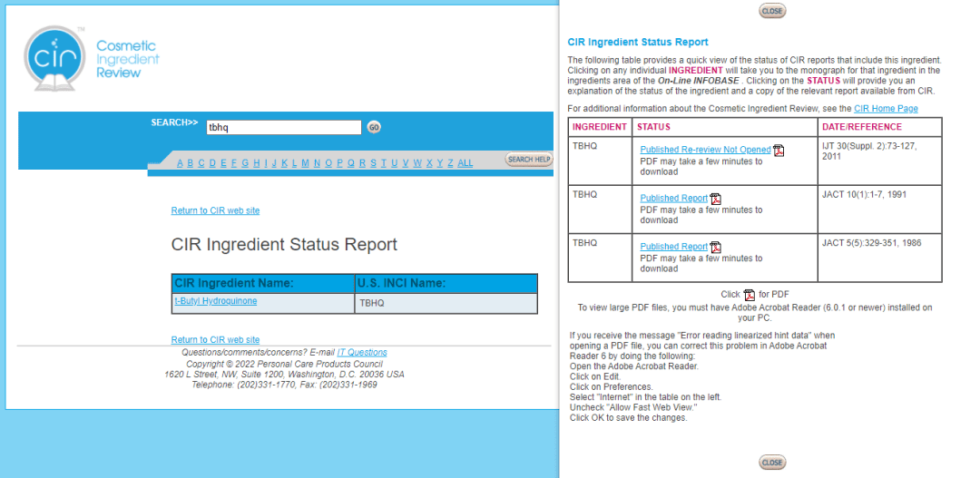Click upper Return to CIR web site link
The height and width of the screenshot is (478, 980).
click(x=215, y=210)
